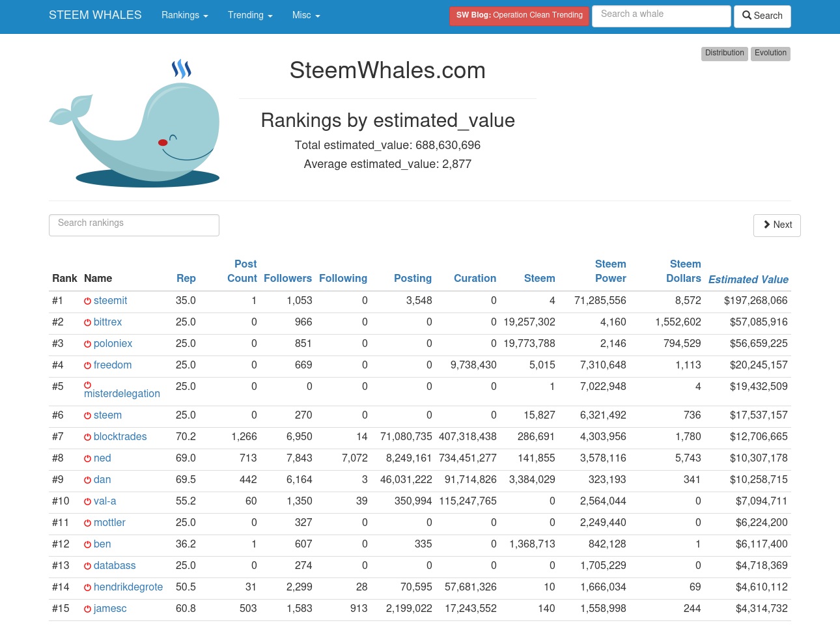This screenshot has width=840, height=625.
Task: Click the power icon above misterdelegation
Action: pos(87,385)
